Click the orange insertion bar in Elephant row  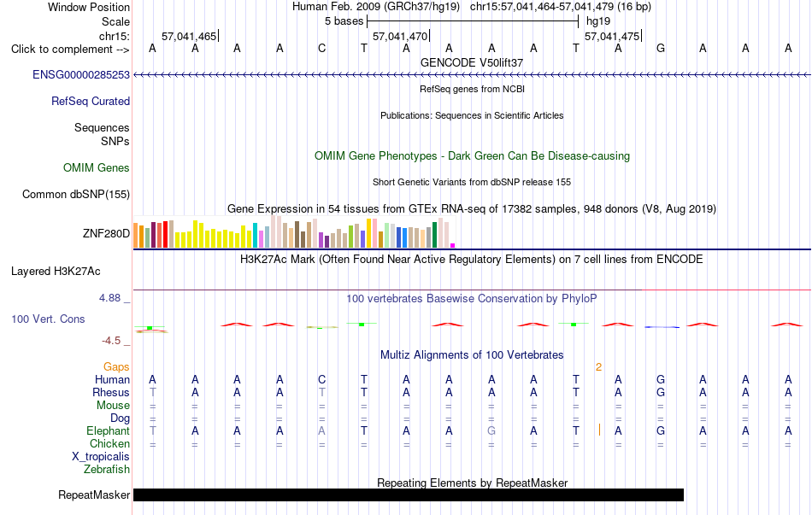pos(600,430)
